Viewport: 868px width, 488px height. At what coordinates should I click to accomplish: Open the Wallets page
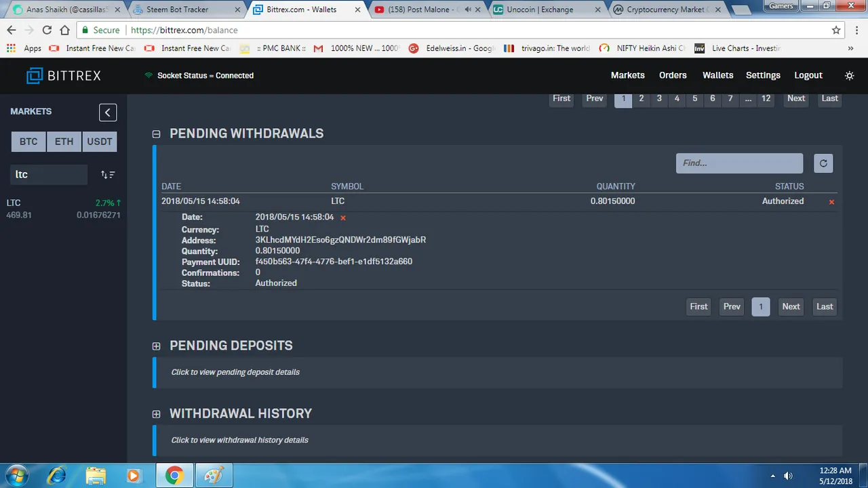(x=717, y=75)
